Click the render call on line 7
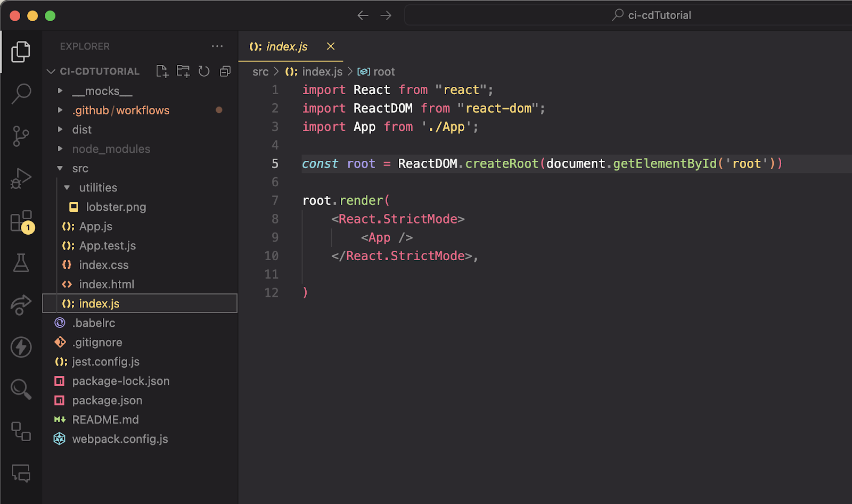The width and height of the screenshot is (852, 504). pyautogui.click(x=362, y=201)
